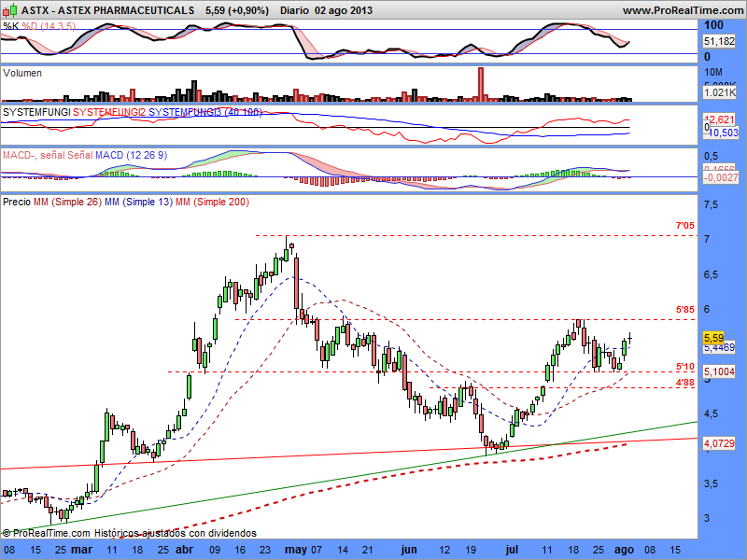
Task: Click the 7'05 resistance level label
Action: (x=685, y=226)
